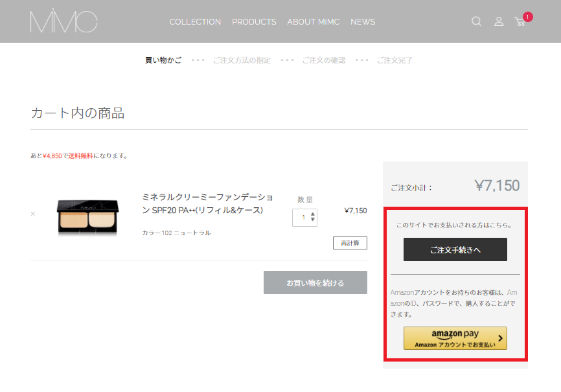Go to ABOUT MiMC page
This screenshot has height=392, width=561.
click(x=313, y=22)
